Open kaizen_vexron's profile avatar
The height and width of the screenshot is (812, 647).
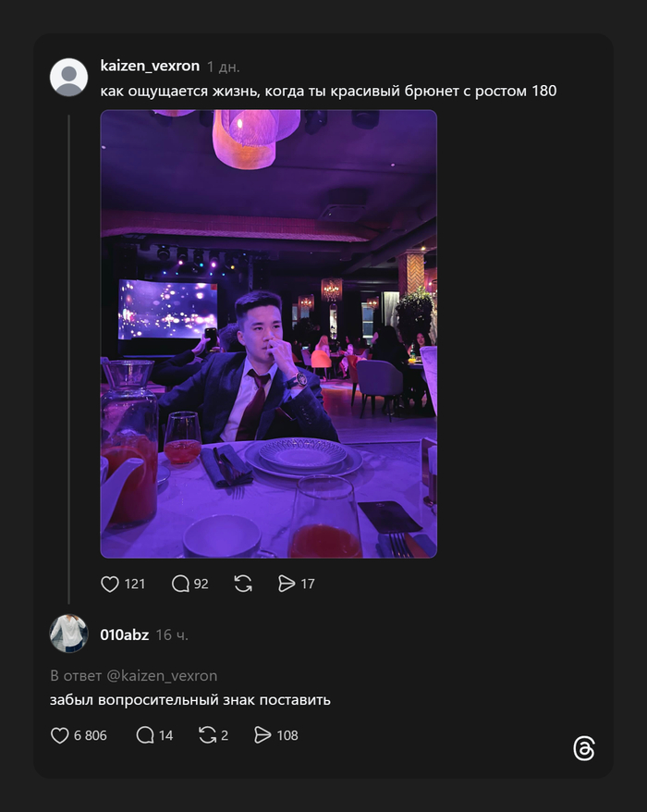68,78
